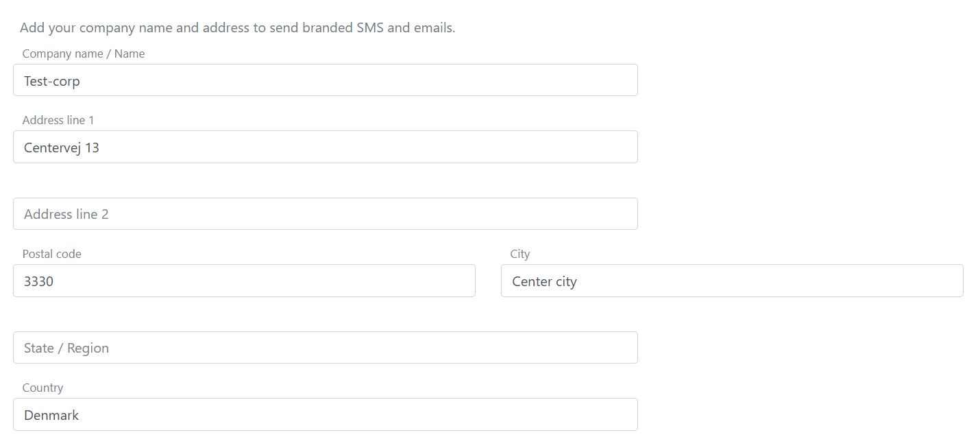Screen dimensions: 980x448
Task: Click the "Address line 2" placeholder text
Action: click(x=66, y=214)
